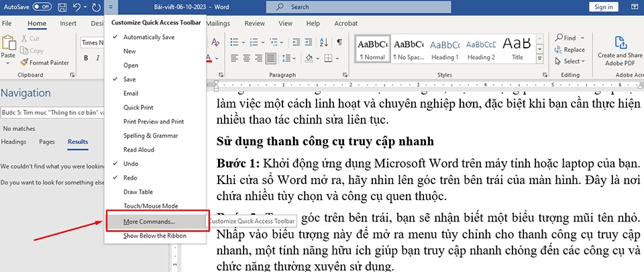This screenshot has width=644, height=272.
Task: Click the Redo icon in the title bar
Action: pos(97,7)
